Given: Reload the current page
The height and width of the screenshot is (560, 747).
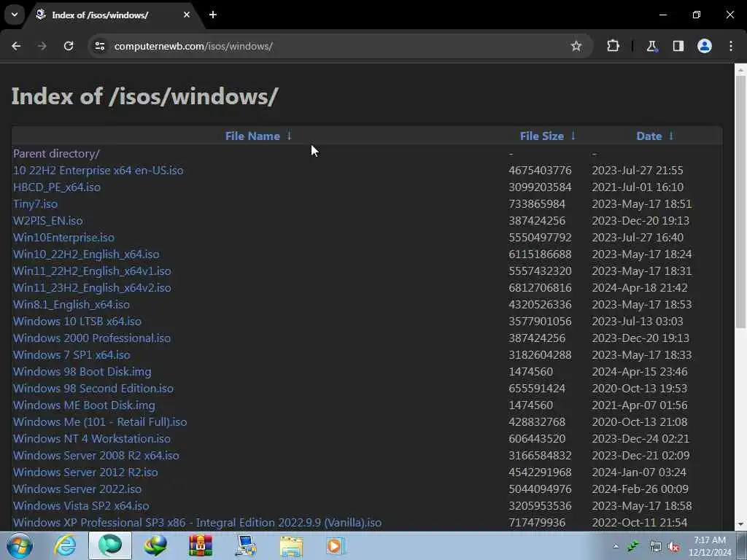Looking at the screenshot, I should (69, 46).
